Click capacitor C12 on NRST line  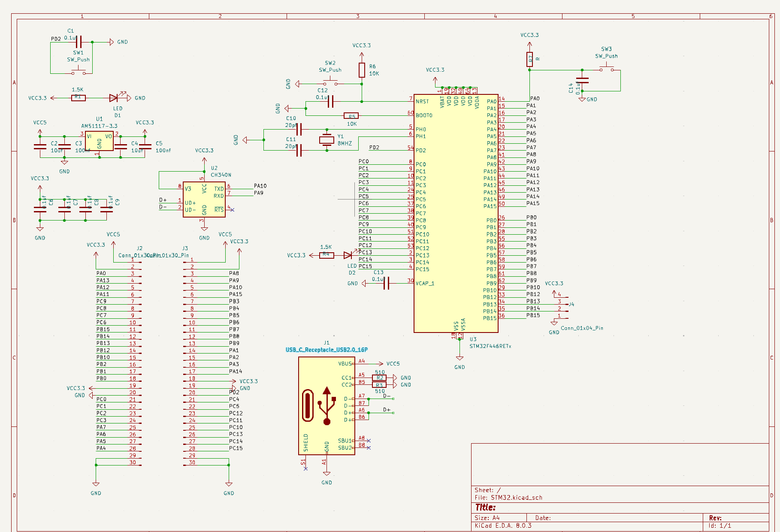330,102
